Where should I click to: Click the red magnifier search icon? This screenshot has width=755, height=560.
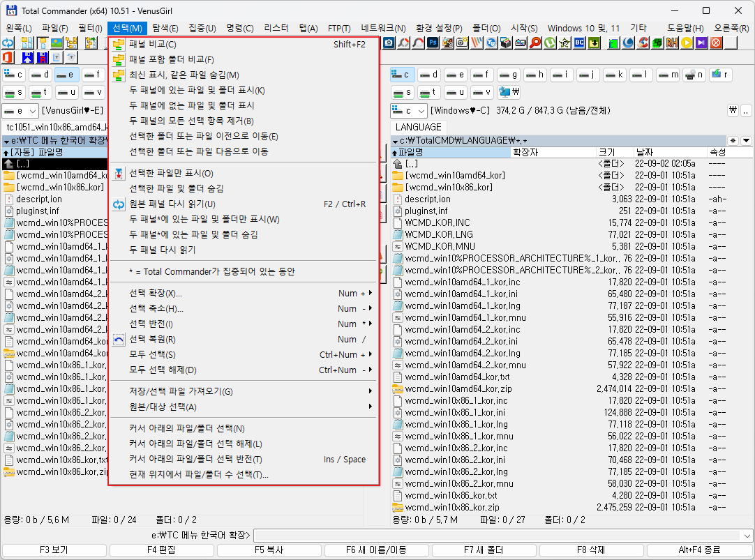(535, 43)
